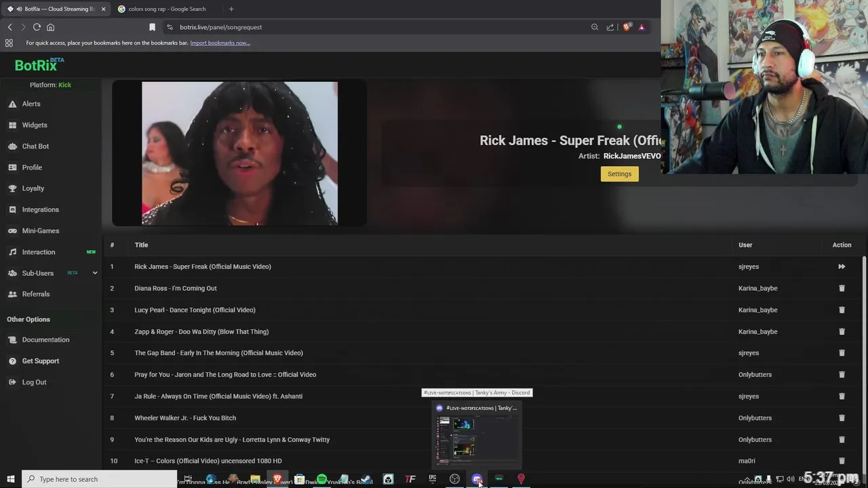
Task: Delete Ja Rule - Always On Time request
Action: 842,396
